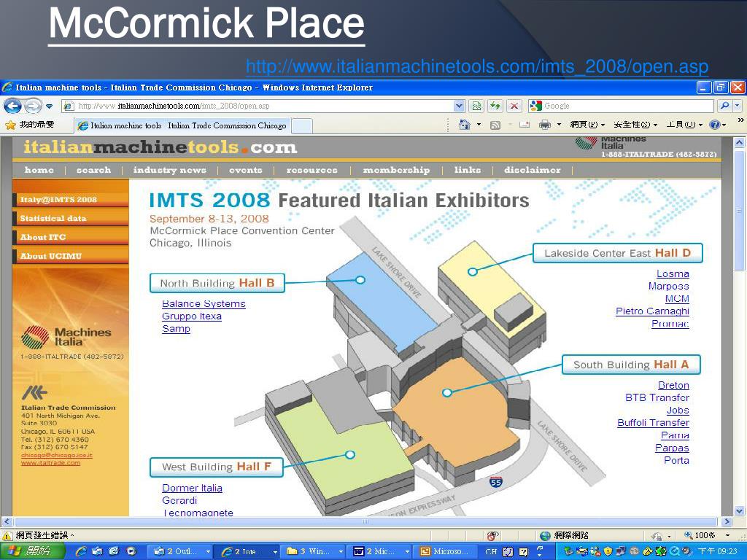Screen dimensions: 747x560
Task: Open the Windows Explorer folder taskbar group
Action: (314, 551)
